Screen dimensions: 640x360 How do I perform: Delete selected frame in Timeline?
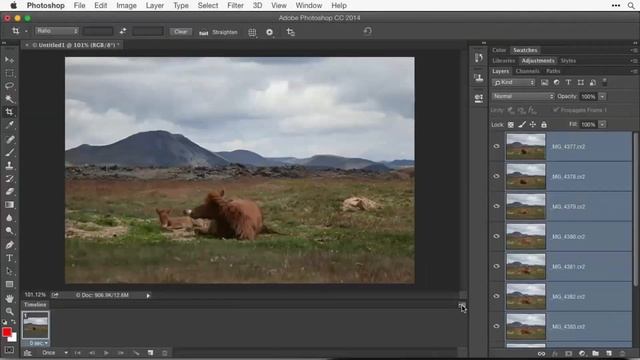pyautogui.click(x=164, y=353)
